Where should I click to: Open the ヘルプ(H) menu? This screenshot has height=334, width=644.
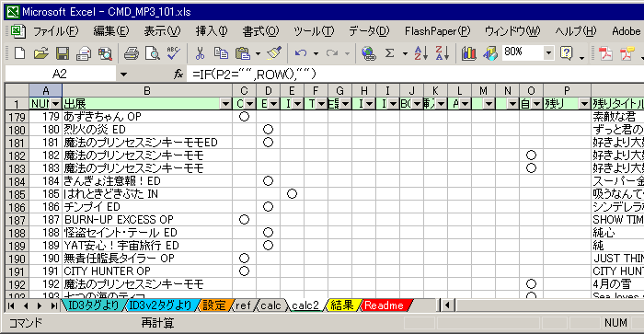(575, 31)
